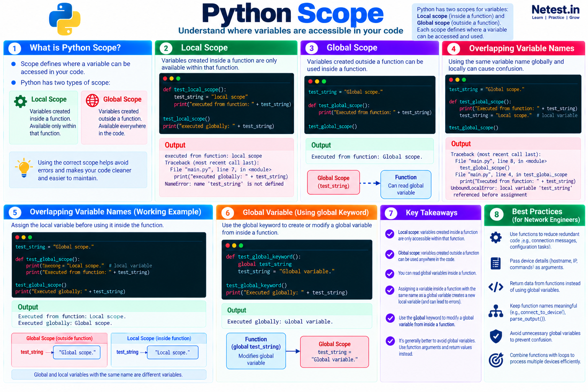Click the green gear icon beside Local Scope card

[20, 101]
